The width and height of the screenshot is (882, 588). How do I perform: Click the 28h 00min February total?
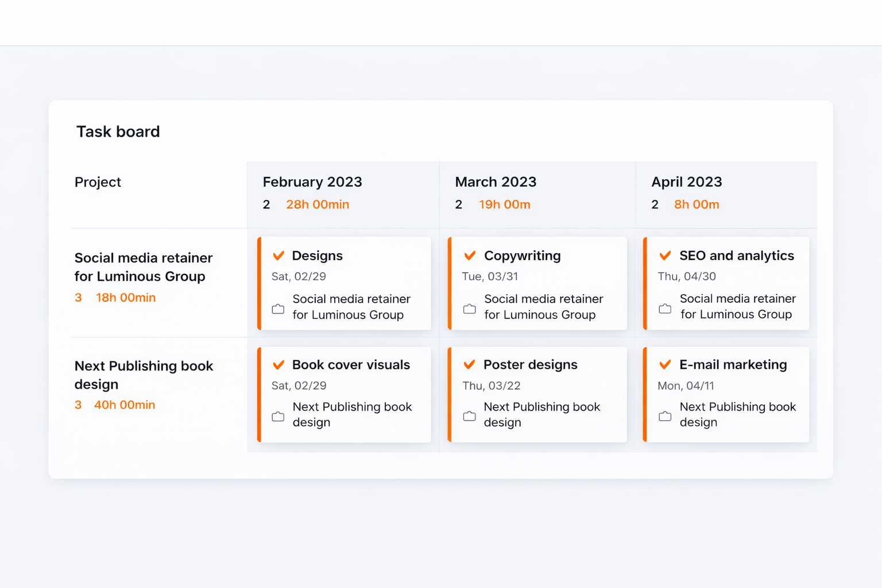point(318,204)
